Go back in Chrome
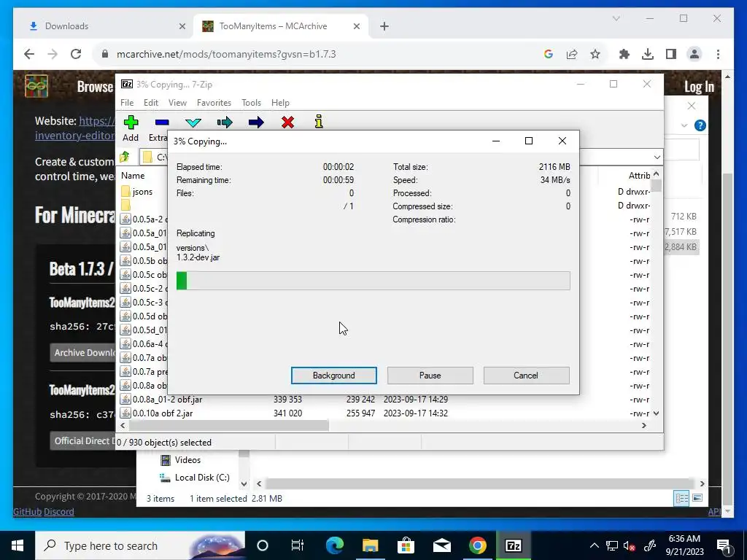 click(29, 54)
